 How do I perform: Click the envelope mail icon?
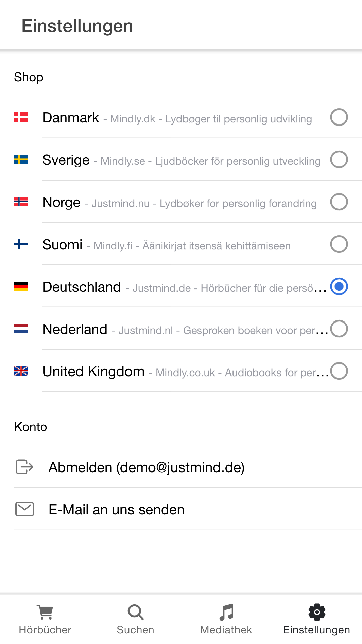pos(24,509)
